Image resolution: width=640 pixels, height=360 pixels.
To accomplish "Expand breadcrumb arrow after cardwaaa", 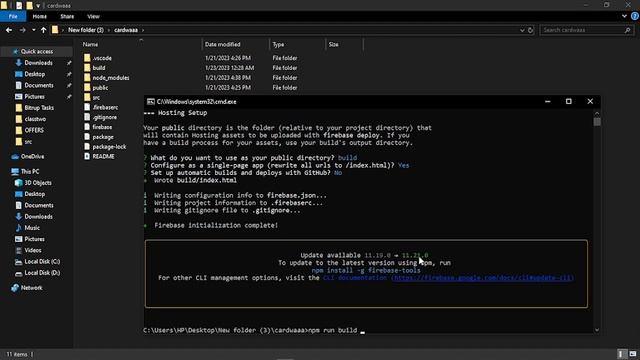I will tap(143, 30).
